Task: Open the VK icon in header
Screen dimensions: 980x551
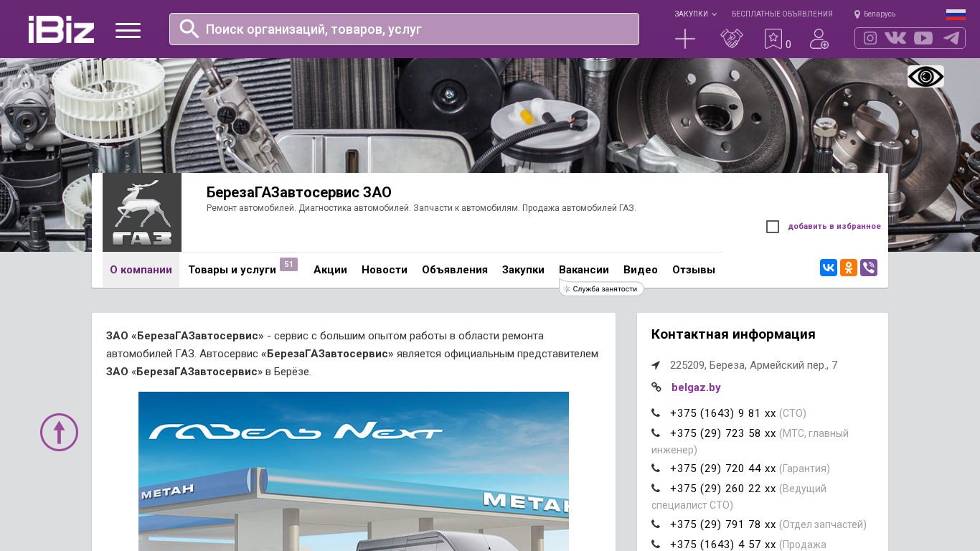Action: (895, 38)
